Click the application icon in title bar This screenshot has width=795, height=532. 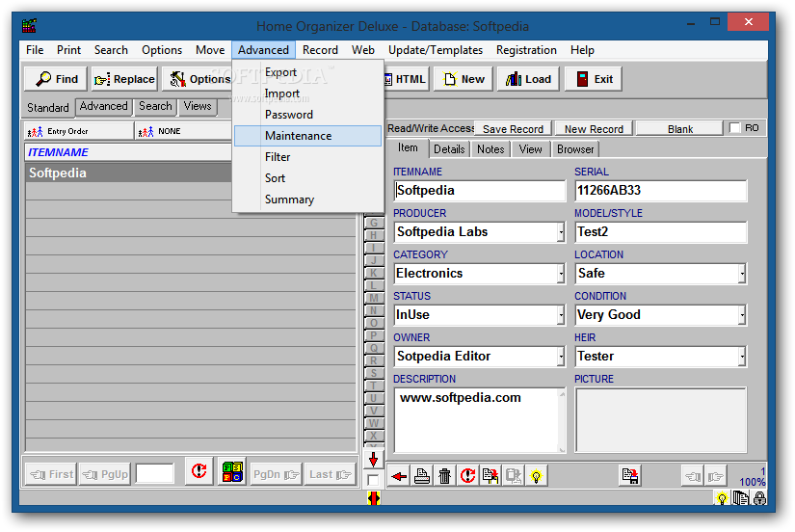tap(30, 25)
